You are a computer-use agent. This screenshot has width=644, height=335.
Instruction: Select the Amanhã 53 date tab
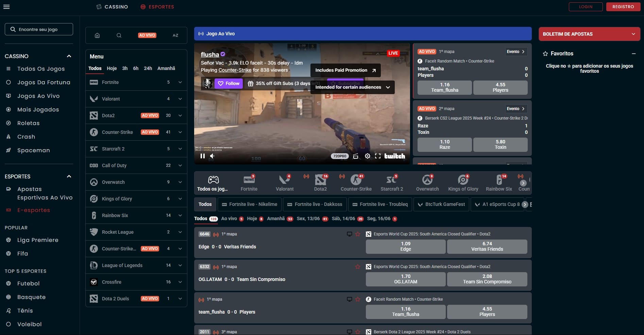click(280, 218)
